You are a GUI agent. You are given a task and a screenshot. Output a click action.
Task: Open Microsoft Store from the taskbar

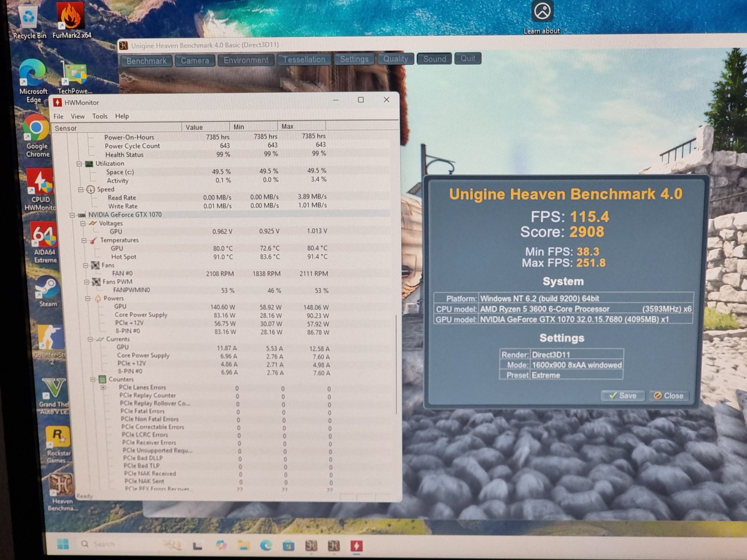(x=288, y=546)
